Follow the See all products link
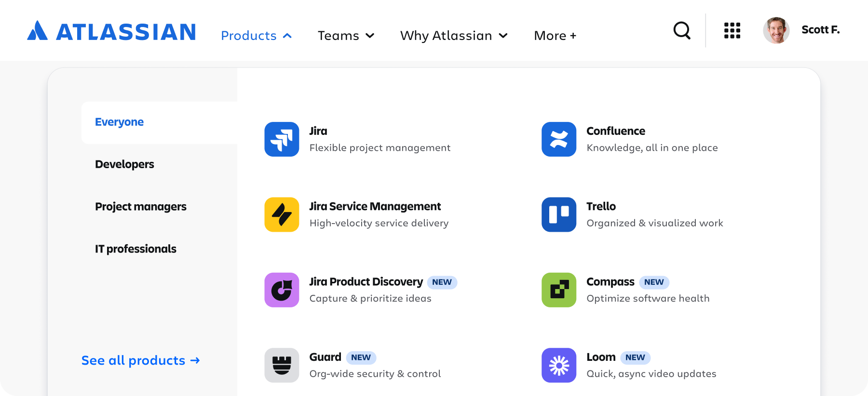This screenshot has height=396, width=868. pos(140,360)
